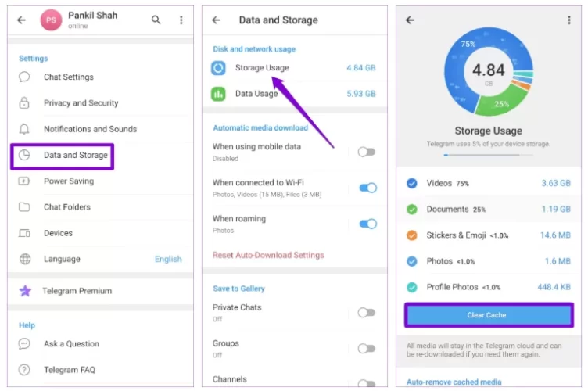Open Chat Settings
Screen dimensions: 588x391
point(68,77)
